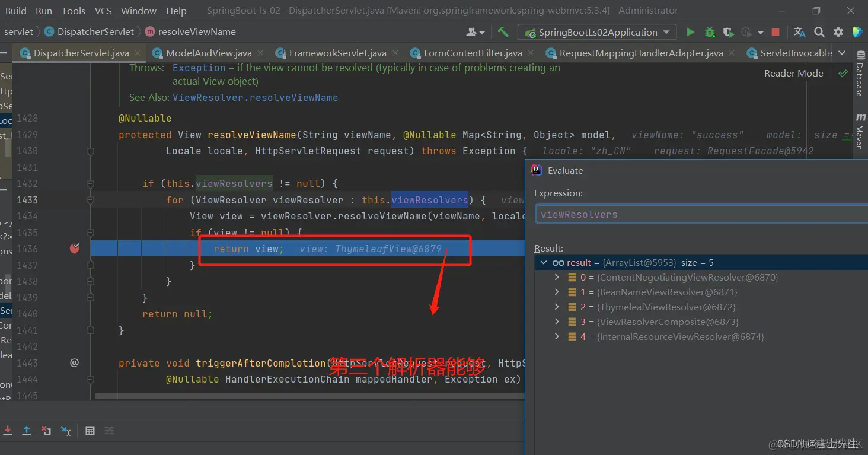The image size is (868, 455).
Task: Open the VCS menu
Action: click(103, 11)
